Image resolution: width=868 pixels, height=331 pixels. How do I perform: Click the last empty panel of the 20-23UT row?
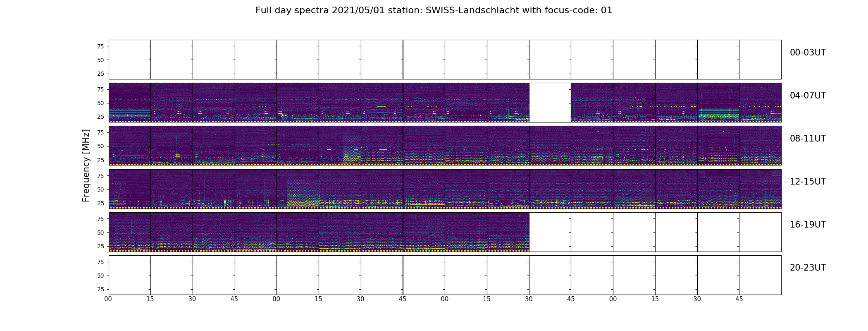tap(760, 275)
